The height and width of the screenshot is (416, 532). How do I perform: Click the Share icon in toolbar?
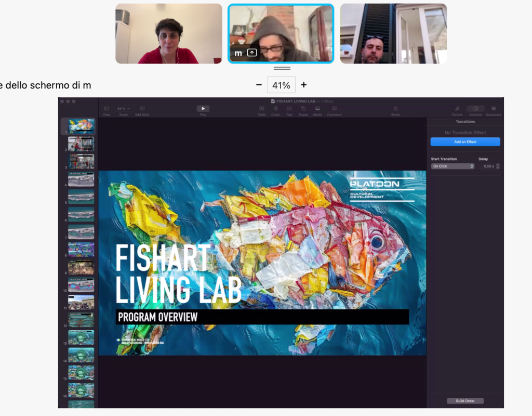click(395, 109)
